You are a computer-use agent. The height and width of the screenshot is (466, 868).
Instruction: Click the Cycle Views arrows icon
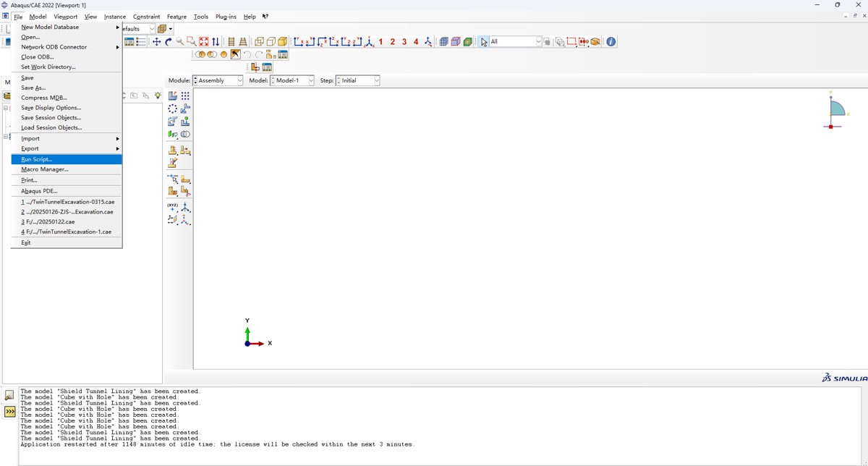click(x=216, y=42)
